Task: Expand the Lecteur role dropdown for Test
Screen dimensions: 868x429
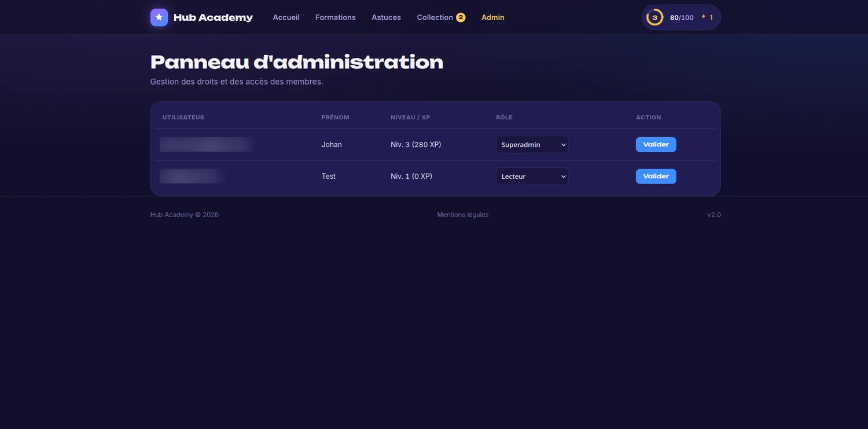Action: [532, 177]
